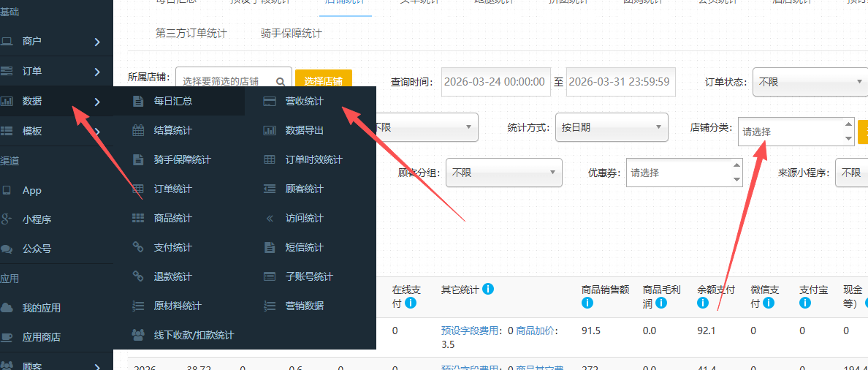Open the 统计方式 按日期 dropdown
This screenshot has width=868, height=370.
pyautogui.click(x=612, y=127)
